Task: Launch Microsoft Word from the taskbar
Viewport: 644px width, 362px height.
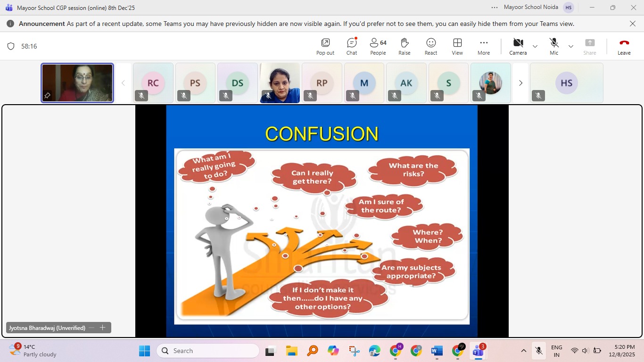Action: click(436, 351)
